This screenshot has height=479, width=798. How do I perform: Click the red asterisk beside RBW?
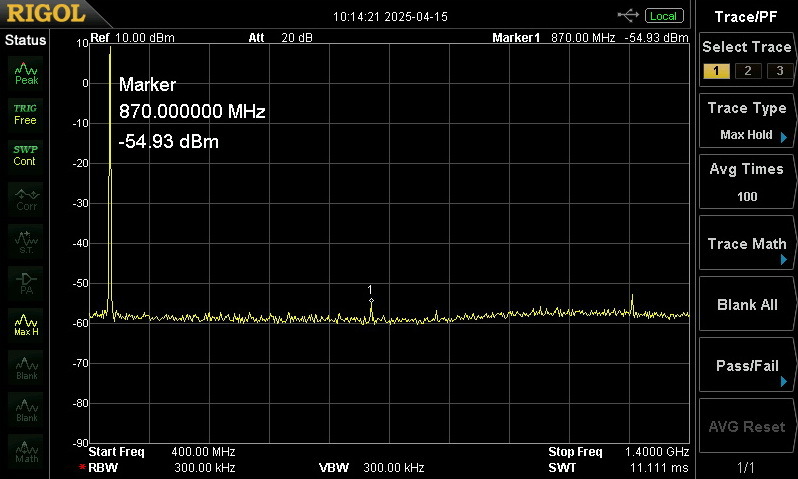(82, 466)
